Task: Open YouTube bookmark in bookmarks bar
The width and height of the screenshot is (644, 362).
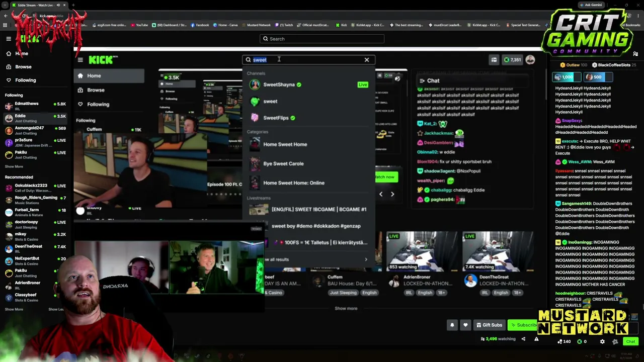Action: (x=139, y=25)
